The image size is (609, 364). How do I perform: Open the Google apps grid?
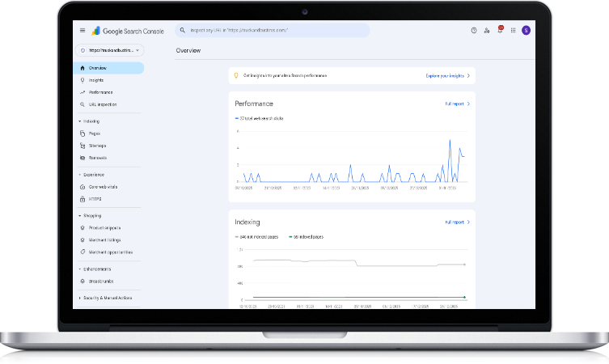click(x=513, y=31)
